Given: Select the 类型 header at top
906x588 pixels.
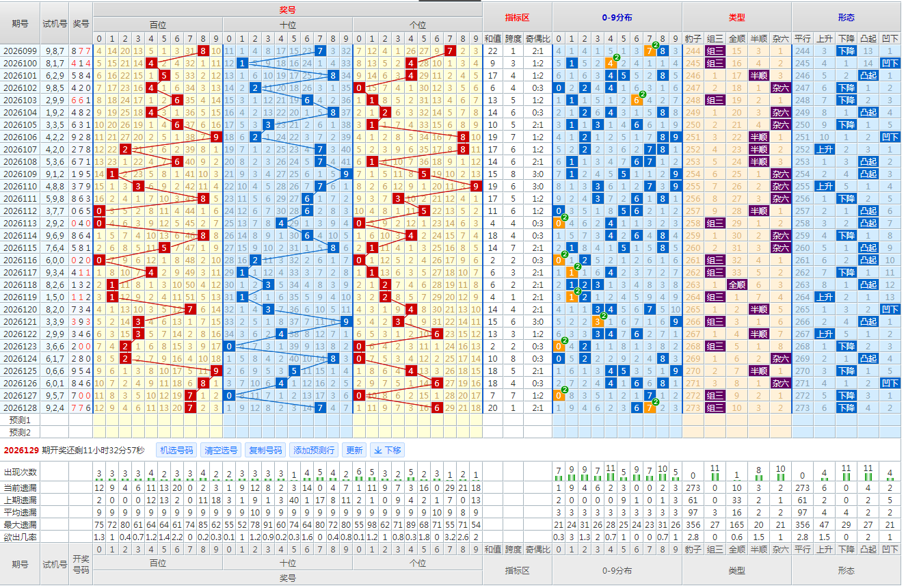Looking at the screenshot, I should pyautogui.click(x=737, y=17).
